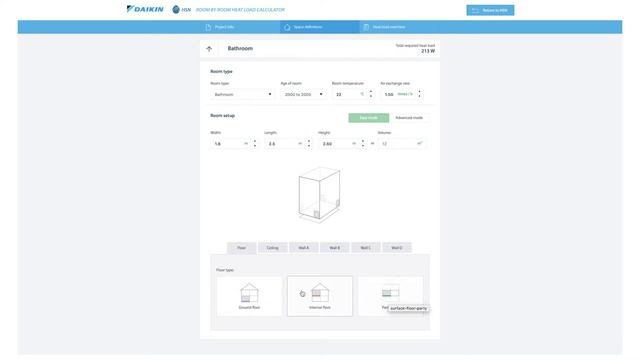Open the Space definitions step
Viewport: 640px width, 360px height.
pos(320,27)
